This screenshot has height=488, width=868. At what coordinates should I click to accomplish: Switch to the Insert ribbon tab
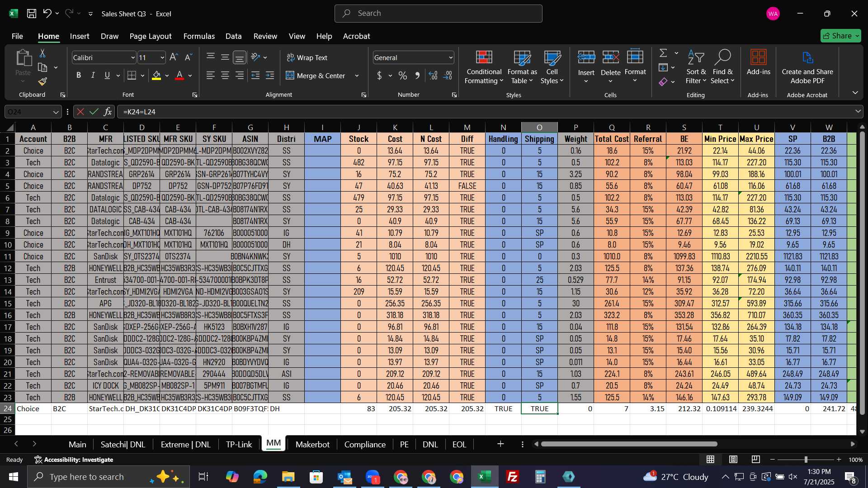[80, 36]
